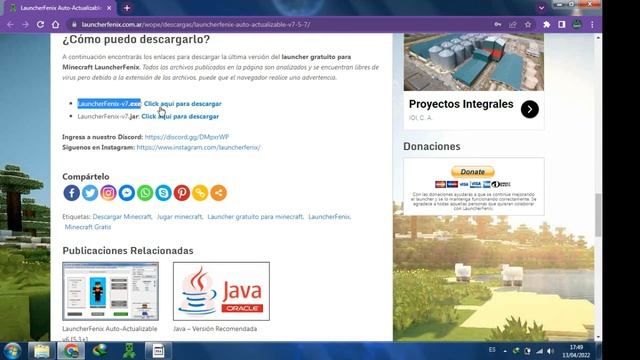Open Chrome extensions puzzle icon
This screenshot has height=360, width=640.
pos(547,24)
